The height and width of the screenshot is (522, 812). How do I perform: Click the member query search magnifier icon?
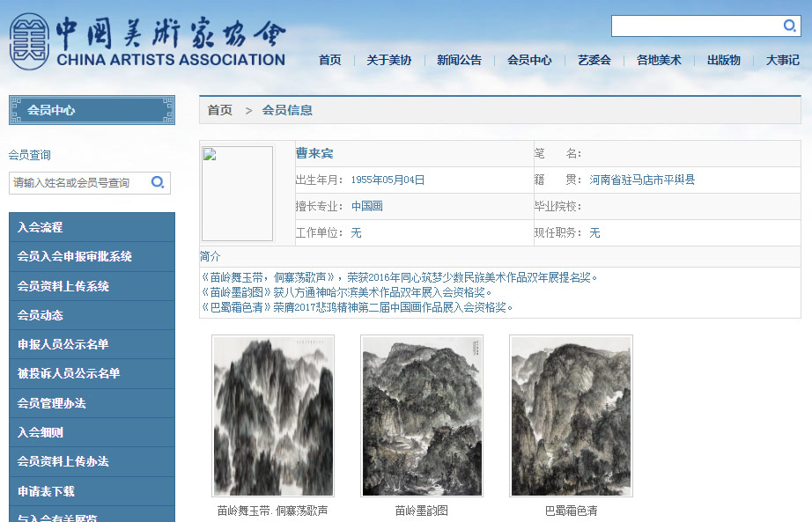pos(158,182)
